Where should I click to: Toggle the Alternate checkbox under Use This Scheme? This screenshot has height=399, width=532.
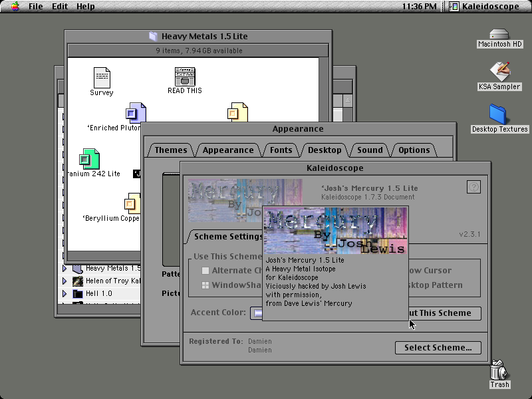click(205, 271)
